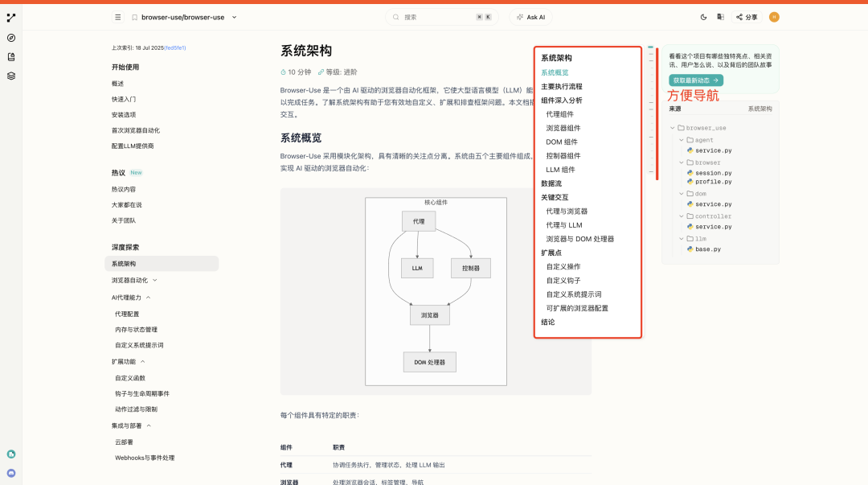This screenshot has height=485, width=868.
Task: Select 系统架构 in the sidebar
Action: pyautogui.click(x=162, y=264)
